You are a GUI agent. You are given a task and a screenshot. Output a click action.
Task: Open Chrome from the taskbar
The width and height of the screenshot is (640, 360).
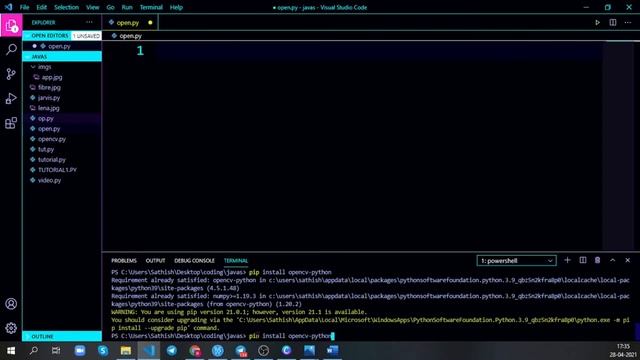pyautogui.click(x=195, y=351)
